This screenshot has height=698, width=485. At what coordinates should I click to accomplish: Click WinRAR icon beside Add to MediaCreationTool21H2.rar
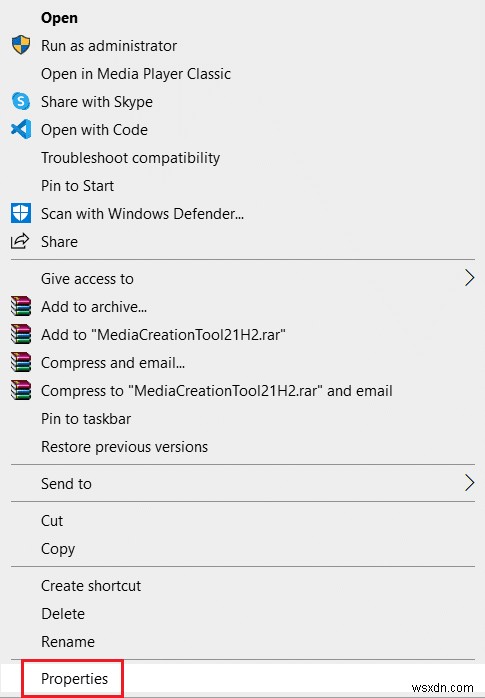[x=21, y=334]
